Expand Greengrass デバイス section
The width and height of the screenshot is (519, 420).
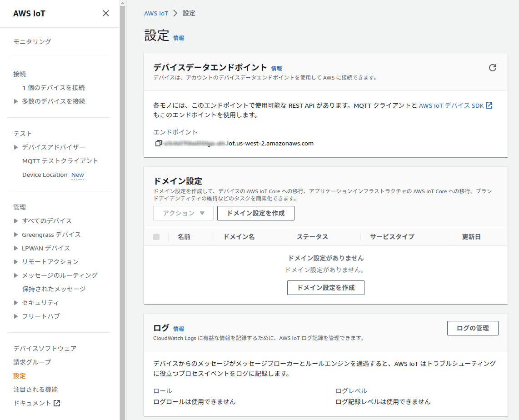coord(15,235)
